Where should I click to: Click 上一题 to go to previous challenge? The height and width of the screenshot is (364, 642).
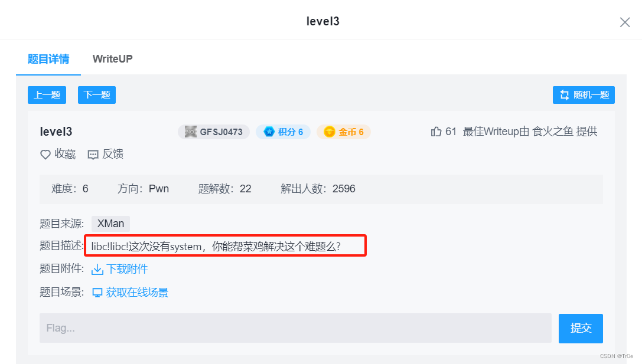(47, 94)
